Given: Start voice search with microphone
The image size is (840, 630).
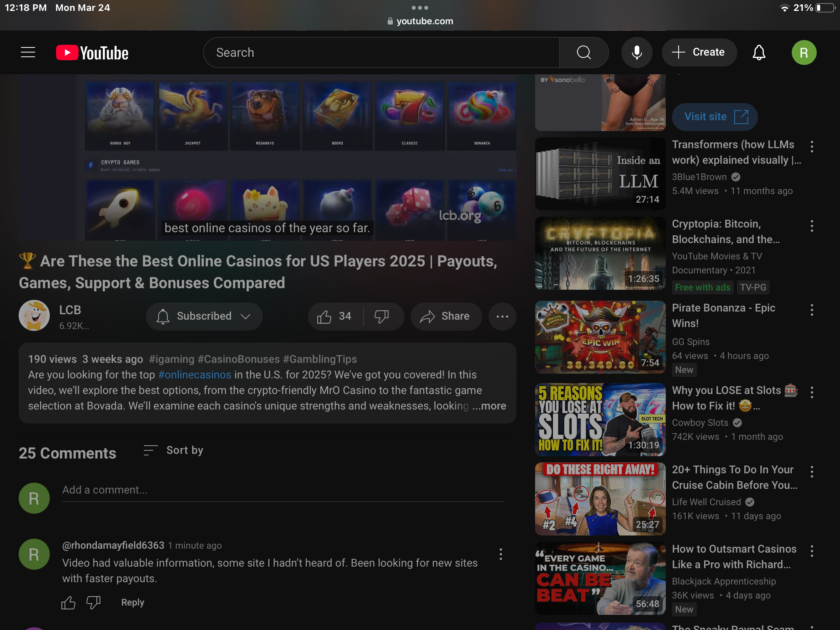Looking at the screenshot, I should pos(637,52).
